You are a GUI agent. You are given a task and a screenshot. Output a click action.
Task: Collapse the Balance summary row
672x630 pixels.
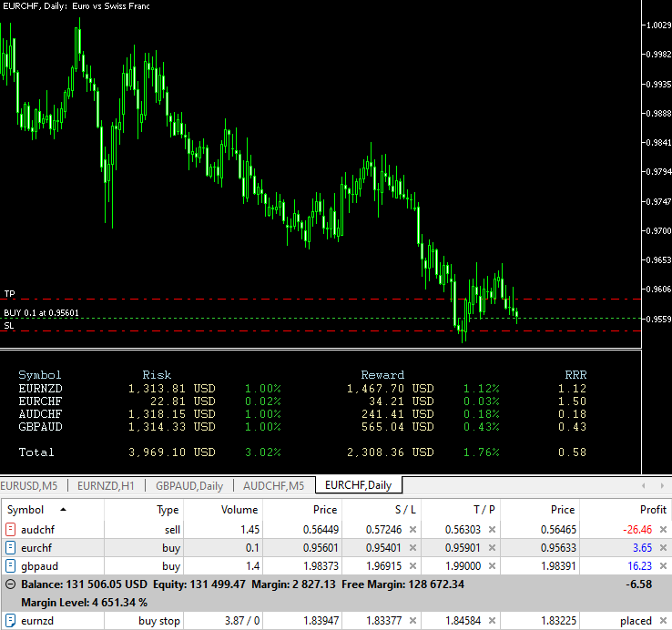pos(10,584)
